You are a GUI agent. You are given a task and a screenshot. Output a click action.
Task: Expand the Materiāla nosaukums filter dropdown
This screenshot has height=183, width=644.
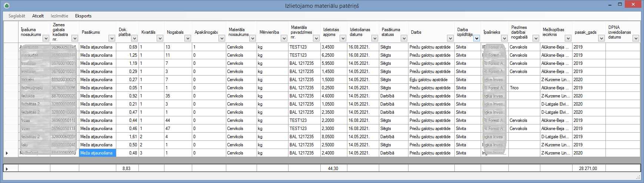(253, 38)
